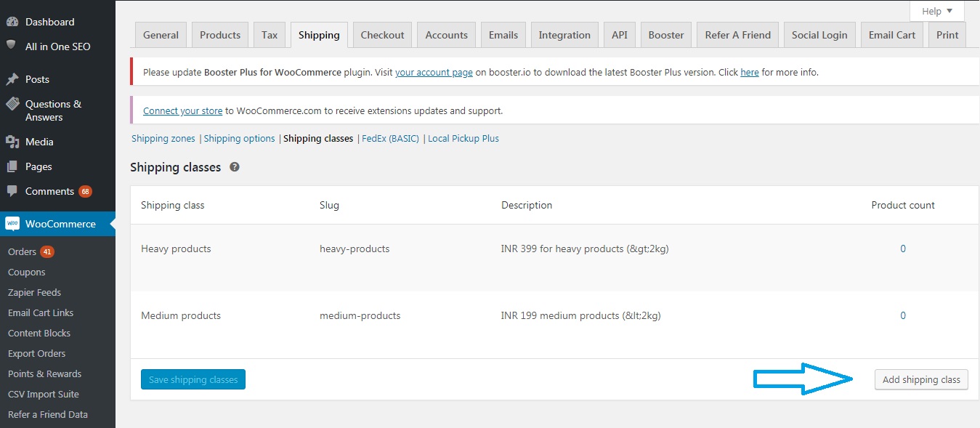
Task: Click the Pages icon in sidebar
Action: click(12, 166)
